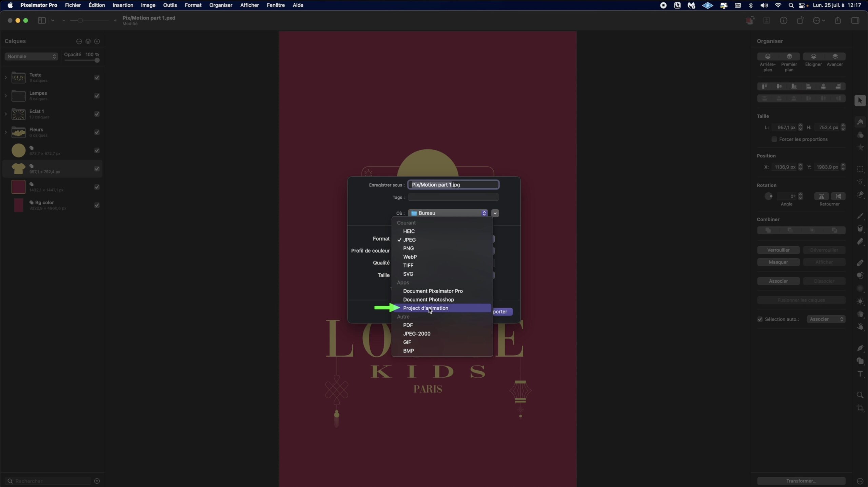Expand the Fleurs layer group
Viewport: 868px width, 487px height.
click(5, 132)
